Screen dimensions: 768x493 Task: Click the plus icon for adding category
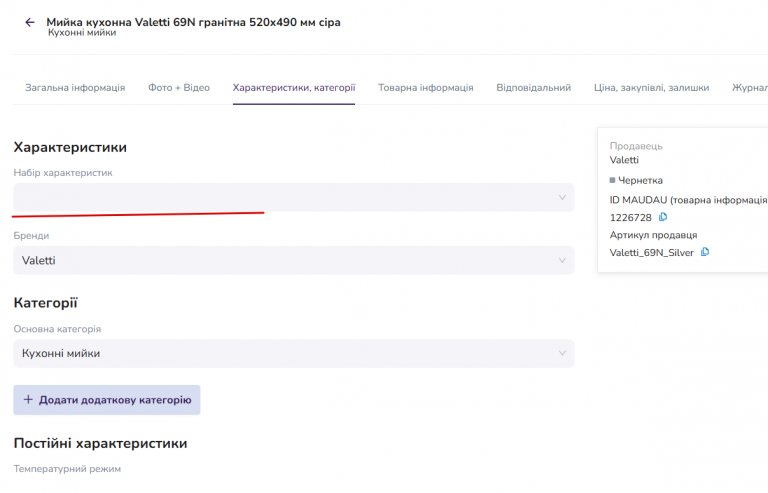pos(28,400)
